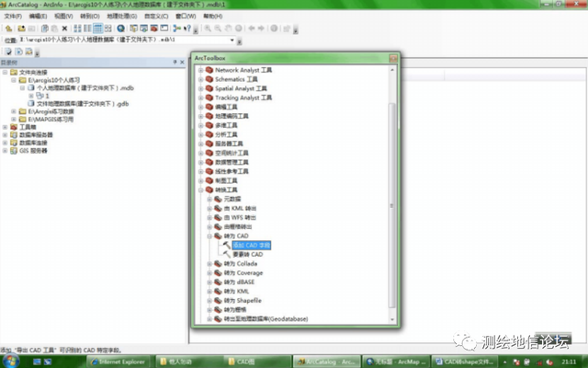Image resolution: width=588 pixels, height=368 pixels.
Task: Close the ArcToolbox window
Action: pyautogui.click(x=393, y=58)
